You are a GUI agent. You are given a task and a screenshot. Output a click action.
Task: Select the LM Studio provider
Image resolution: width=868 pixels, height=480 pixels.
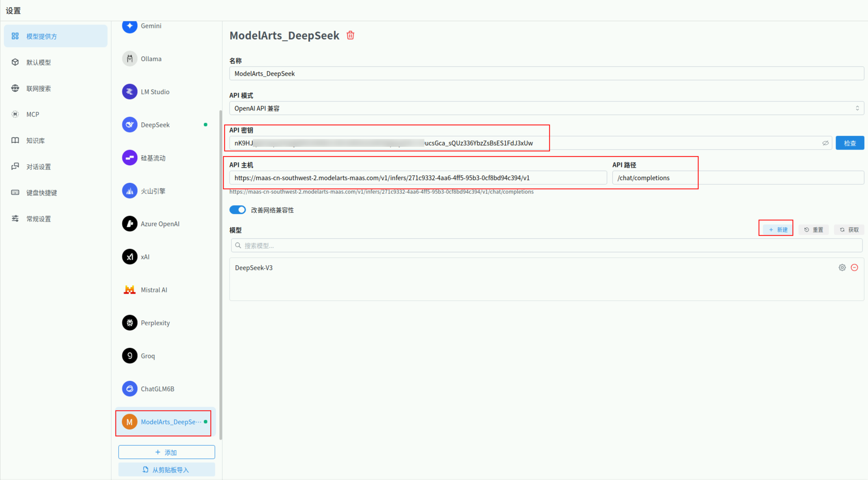pos(155,92)
